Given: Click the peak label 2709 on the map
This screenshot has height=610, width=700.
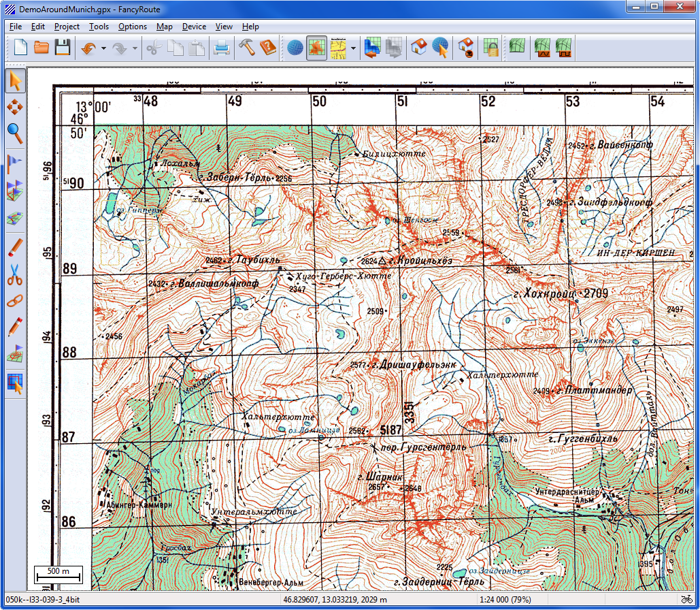Looking at the screenshot, I should [596, 293].
